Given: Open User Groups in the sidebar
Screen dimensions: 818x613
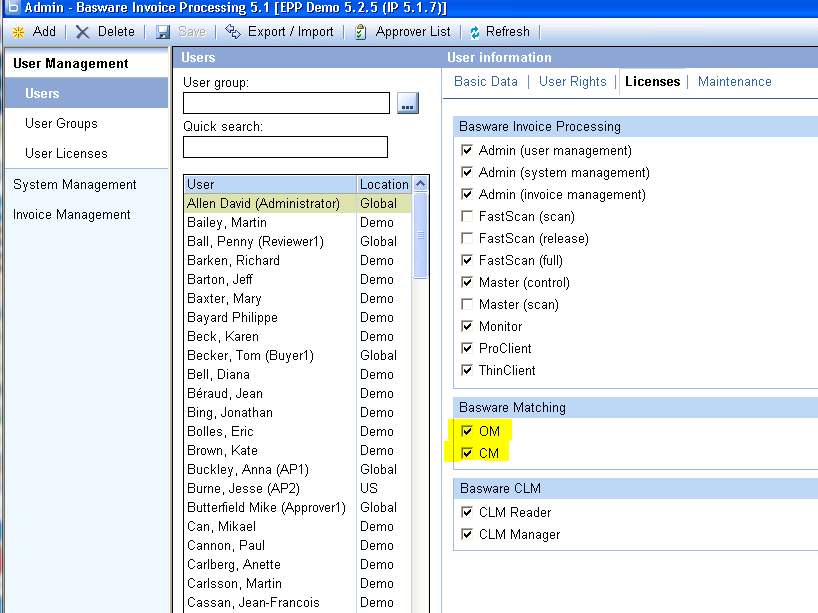Looking at the screenshot, I should pyautogui.click(x=62, y=124).
